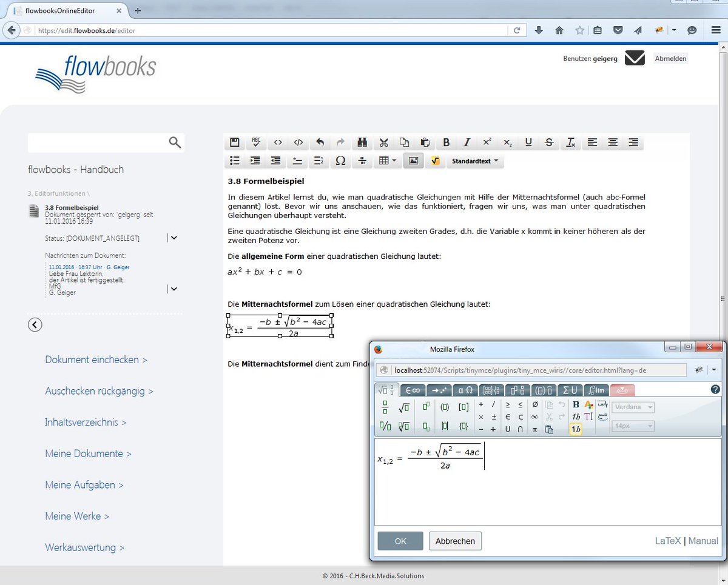Open Meine Werke
The height and width of the screenshot is (585, 728).
pos(77,516)
